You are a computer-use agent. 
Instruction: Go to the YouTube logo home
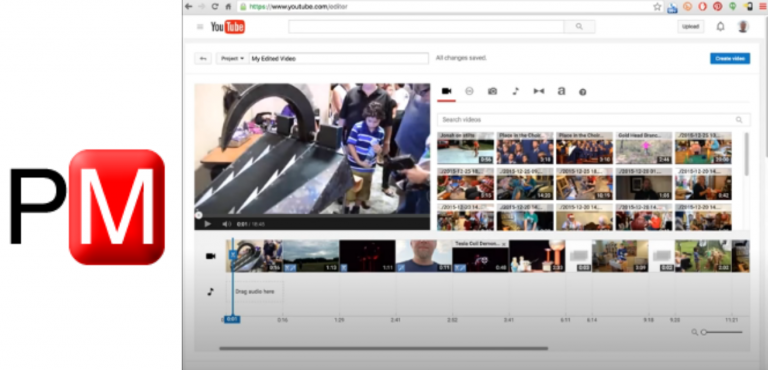pyautogui.click(x=228, y=26)
